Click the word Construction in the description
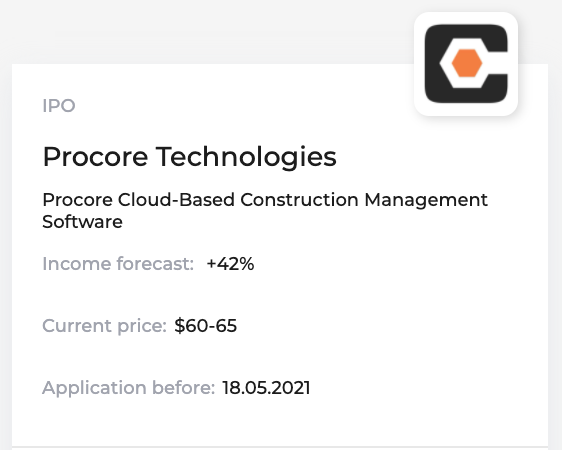 pos(299,200)
